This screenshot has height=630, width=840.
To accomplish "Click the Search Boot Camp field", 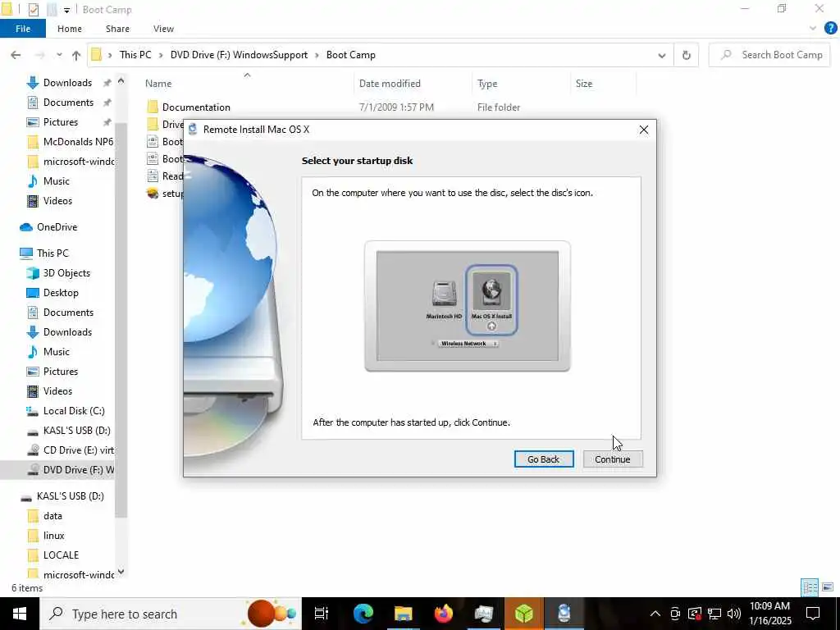I will (x=769, y=55).
